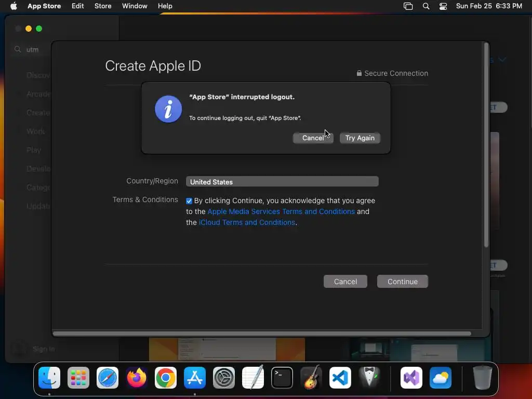
Task: Open the Apple menu
Action: [14, 6]
